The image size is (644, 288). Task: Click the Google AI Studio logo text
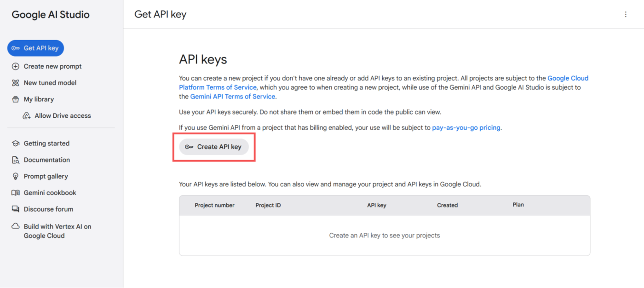[x=51, y=15]
